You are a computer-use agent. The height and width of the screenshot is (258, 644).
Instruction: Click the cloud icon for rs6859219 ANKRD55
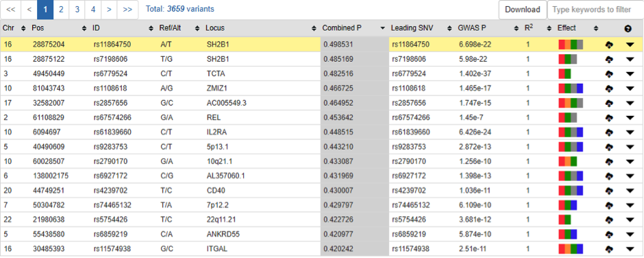(x=610, y=234)
